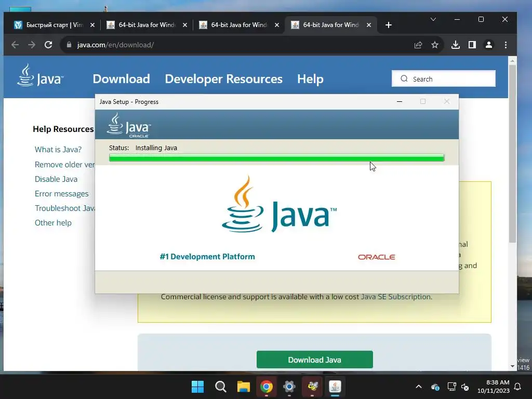Image resolution: width=532 pixels, height=399 pixels.
Task: Click scrollbar down arrow in browser
Action: coord(512,366)
